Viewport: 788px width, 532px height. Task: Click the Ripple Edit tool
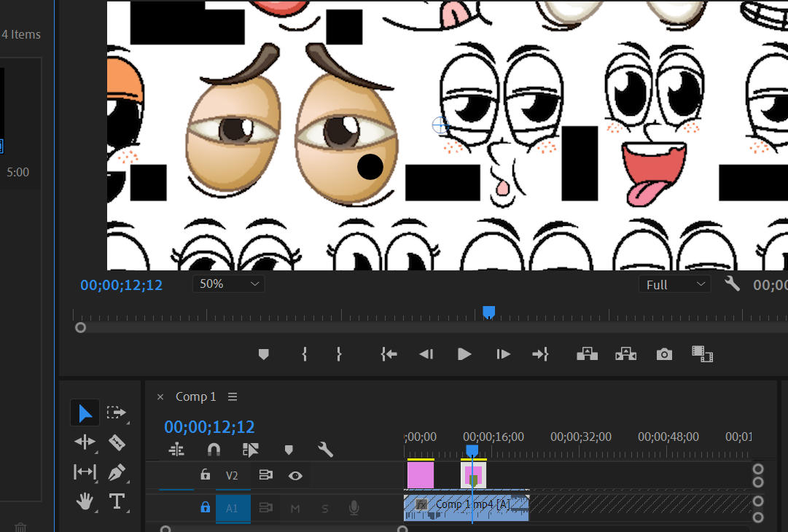tap(85, 442)
